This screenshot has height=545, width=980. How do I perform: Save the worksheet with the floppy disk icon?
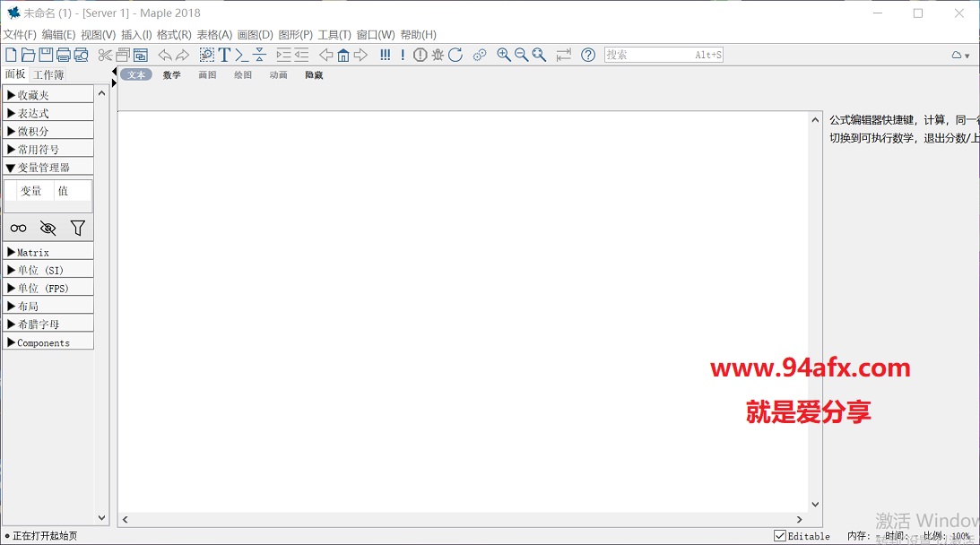[46, 55]
